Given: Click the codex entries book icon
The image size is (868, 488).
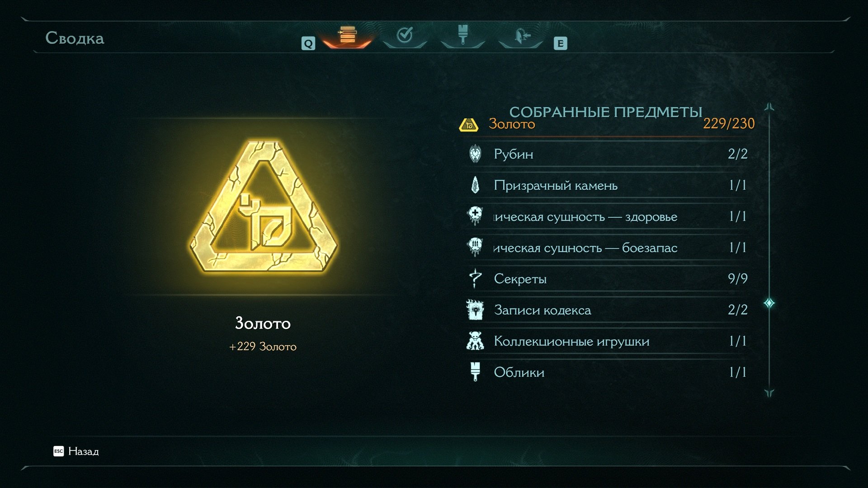Looking at the screenshot, I should click(475, 310).
